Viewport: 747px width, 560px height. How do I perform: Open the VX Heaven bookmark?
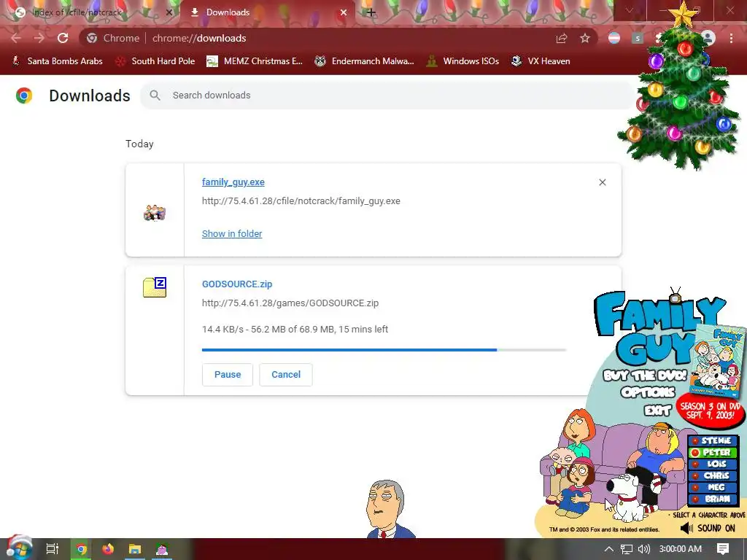(541, 61)
